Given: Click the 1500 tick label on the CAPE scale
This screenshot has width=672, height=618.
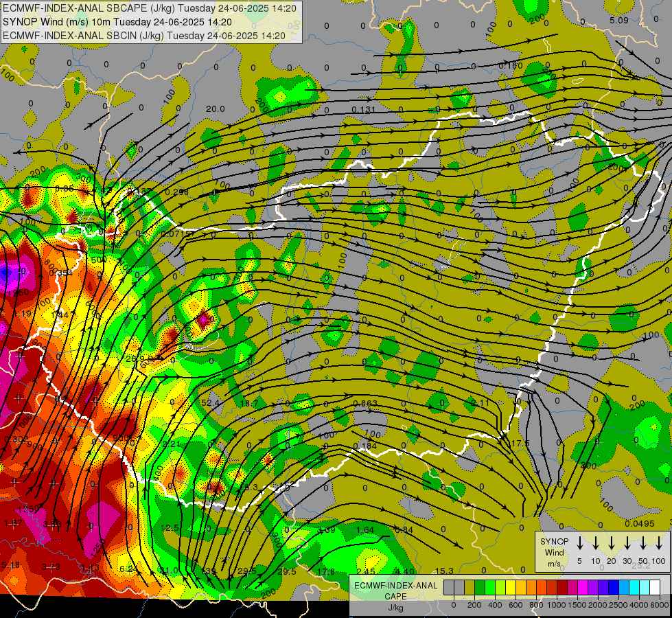Looking at the screenshot, I should pyautogui.click(x=577, y=605).
